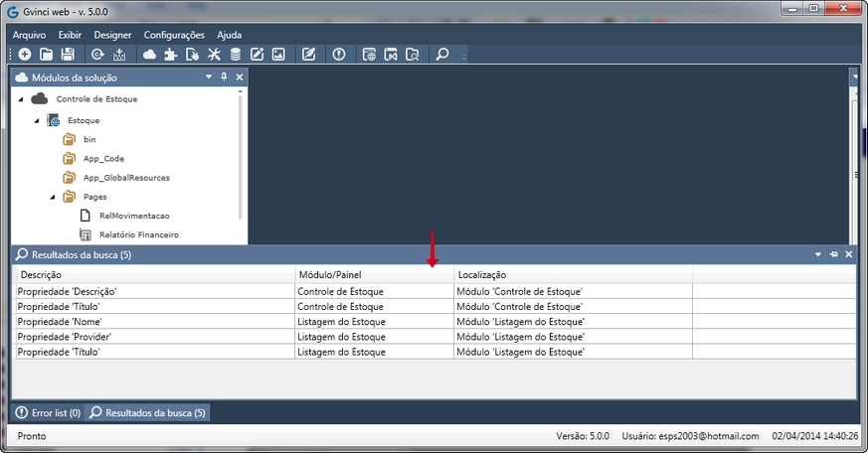868x453 pixels.
Task: Toggle pin on Resultados da busca panel
Action: point(833,255)
